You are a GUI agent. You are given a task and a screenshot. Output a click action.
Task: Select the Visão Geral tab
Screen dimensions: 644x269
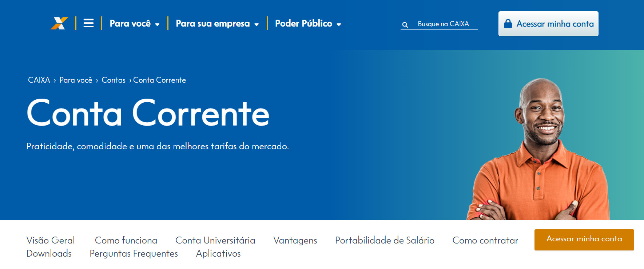pos(51,240)
